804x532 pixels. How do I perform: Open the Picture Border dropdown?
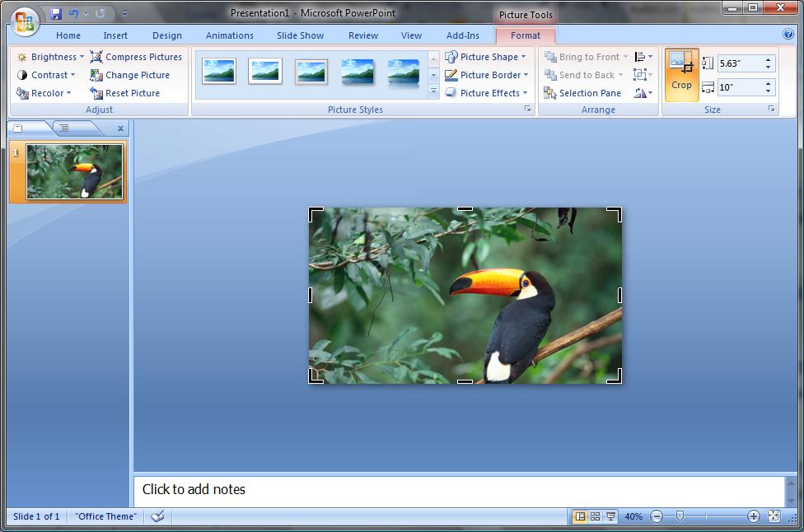(x=487, y=75)
